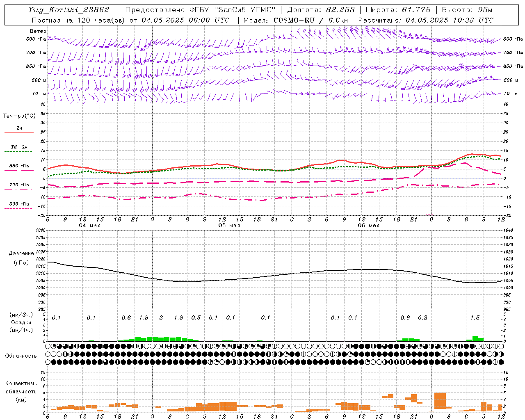Click the Ветер panel label

[38, 31]
